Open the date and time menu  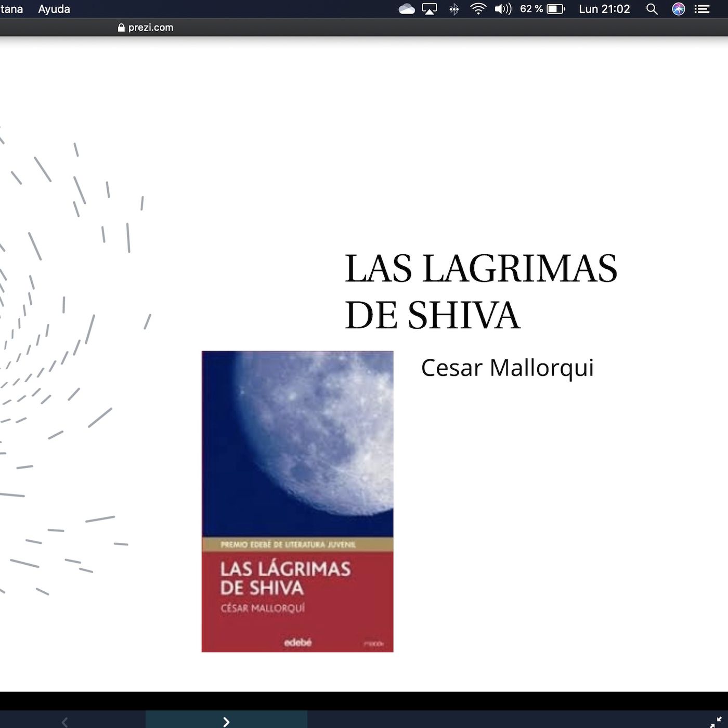click(603, 9)
